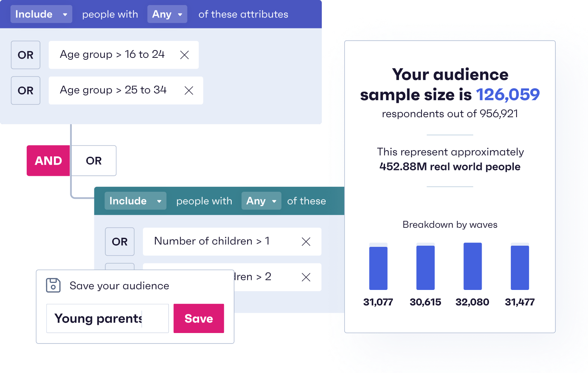Click the sample size value 126,059
This screenshot has height=373, width=588.
click(x=508, y=94)
